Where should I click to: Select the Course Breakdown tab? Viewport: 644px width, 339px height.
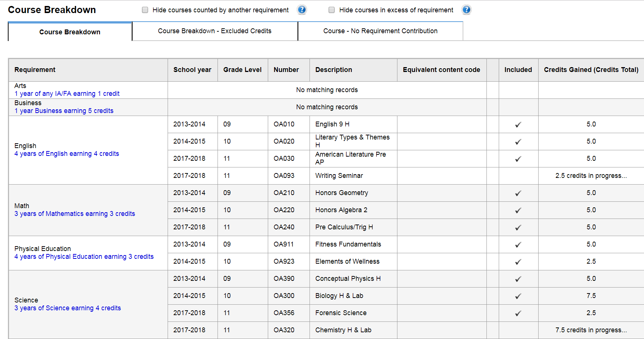tap(70, 32)
